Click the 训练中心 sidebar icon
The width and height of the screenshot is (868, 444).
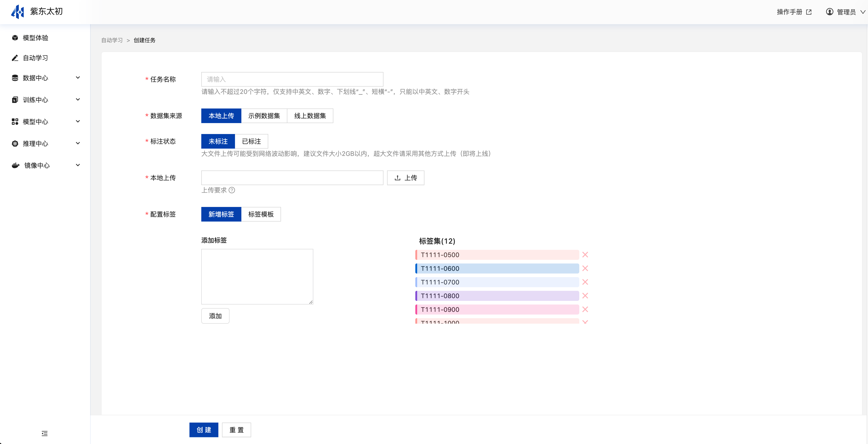pyautogui.click(x=15, y=100)
